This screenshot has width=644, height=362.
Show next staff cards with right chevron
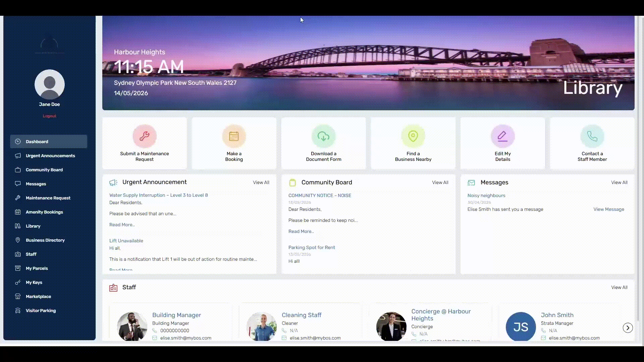pyautogui.click(x=628, y=327)
